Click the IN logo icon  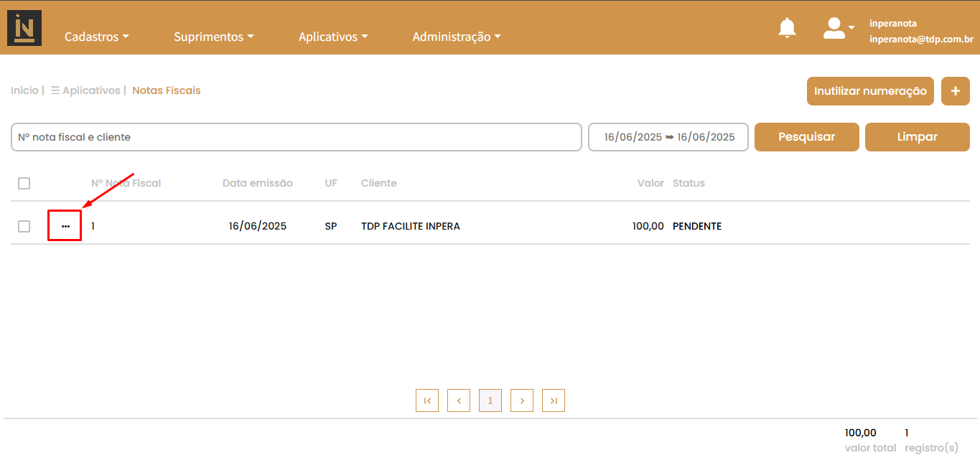point(24,28)
